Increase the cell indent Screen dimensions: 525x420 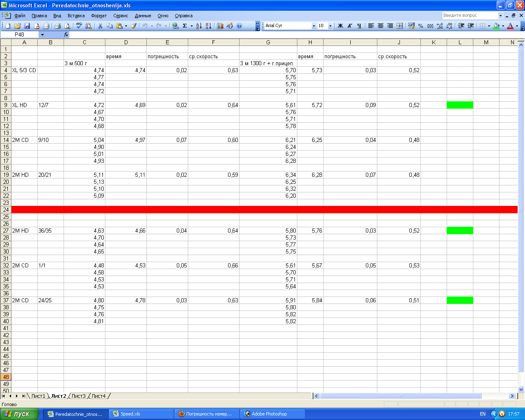(470, 26)
